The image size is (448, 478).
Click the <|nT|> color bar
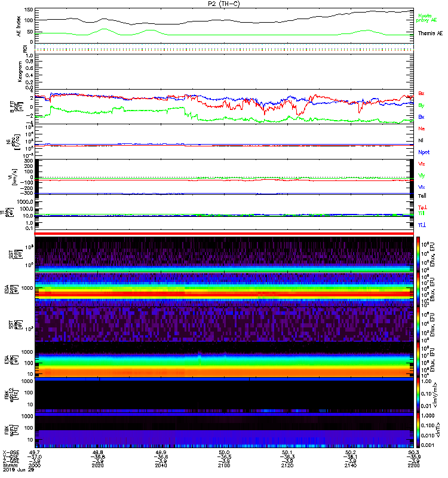tap(418, 430)
